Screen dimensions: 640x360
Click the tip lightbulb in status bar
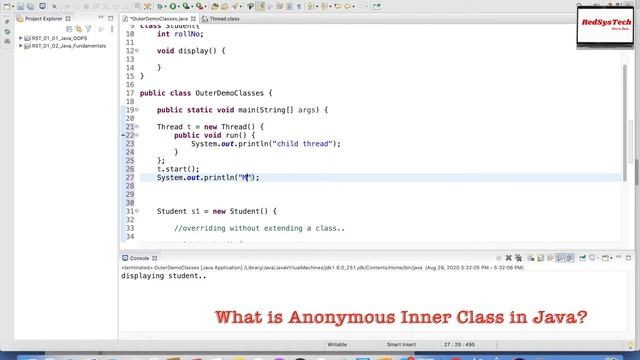point(631,345)
